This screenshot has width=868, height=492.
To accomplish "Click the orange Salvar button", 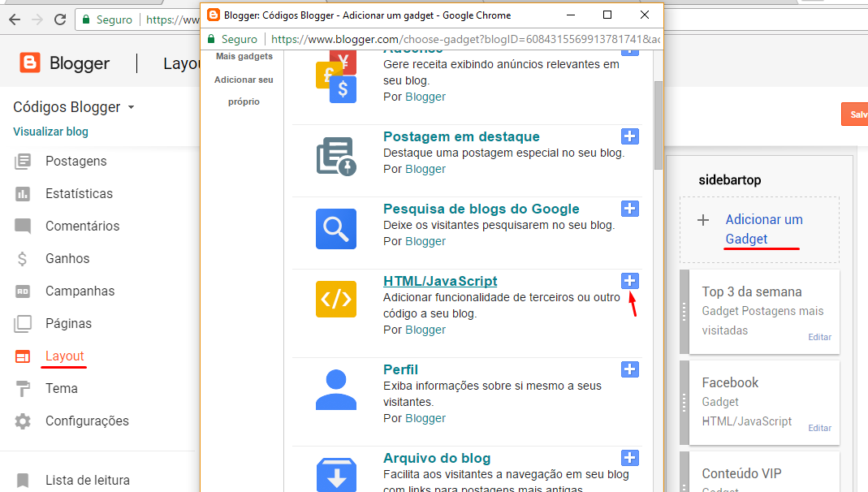I will (x=855, y=114).
